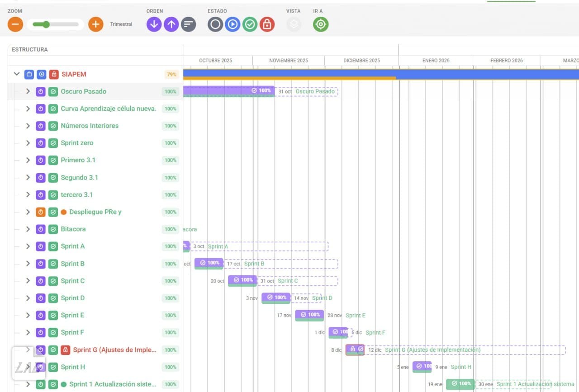The image size is (579, 392).
Task: Click the purple Oscuro Pasado Gantt bar
Action: pos(229,91)
